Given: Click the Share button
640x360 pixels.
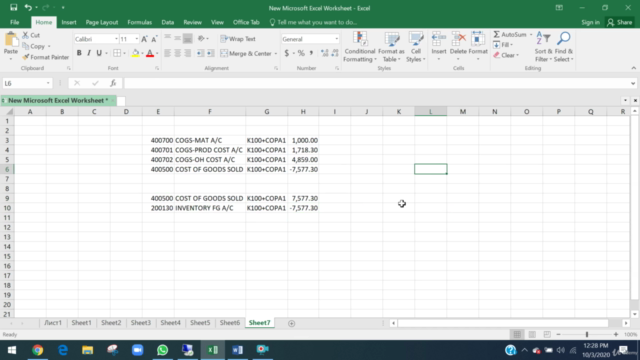Looking at the screenshot, I should point(620,22).
